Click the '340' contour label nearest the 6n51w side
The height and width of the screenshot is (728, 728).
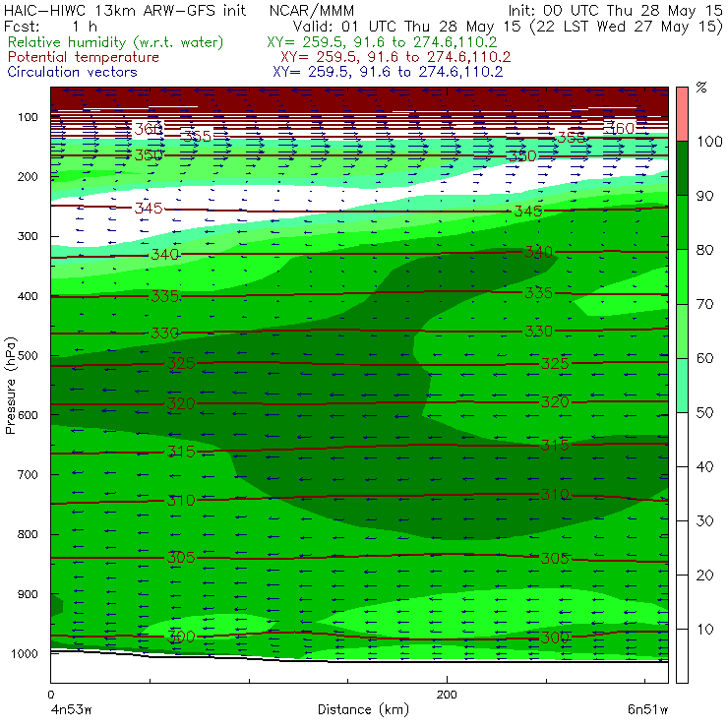tap(538, 252)
